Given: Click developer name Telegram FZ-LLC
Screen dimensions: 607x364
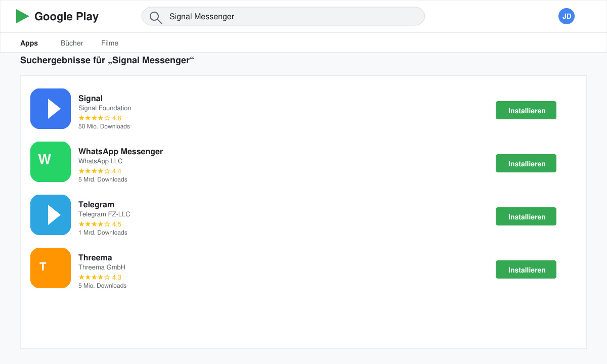Looking at the screenshot, I should tap(104, 214).
